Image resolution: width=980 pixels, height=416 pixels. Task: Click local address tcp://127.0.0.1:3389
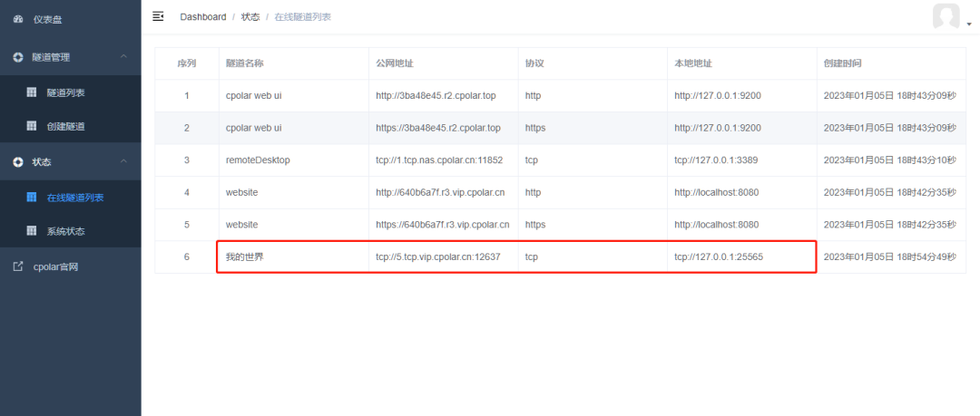716,160
